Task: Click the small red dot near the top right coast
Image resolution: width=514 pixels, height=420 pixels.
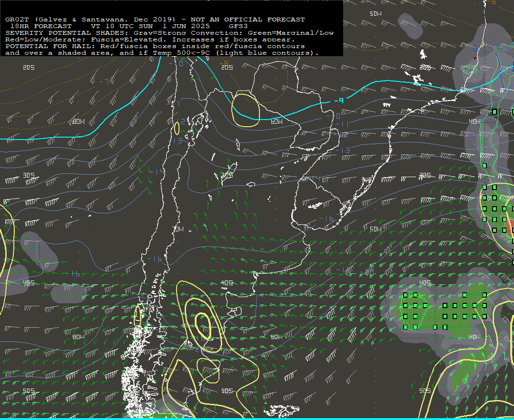Action: (x=474, y=58)
